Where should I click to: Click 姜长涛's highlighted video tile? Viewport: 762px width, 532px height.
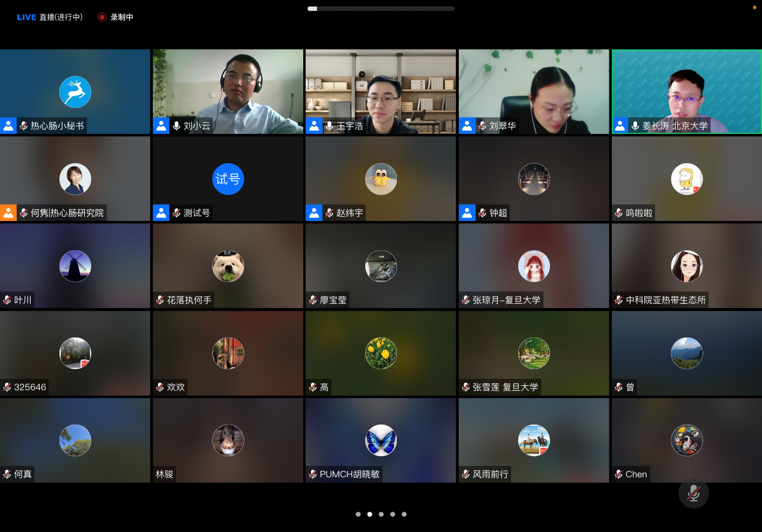pyautogui.click(x=686, y=91)
